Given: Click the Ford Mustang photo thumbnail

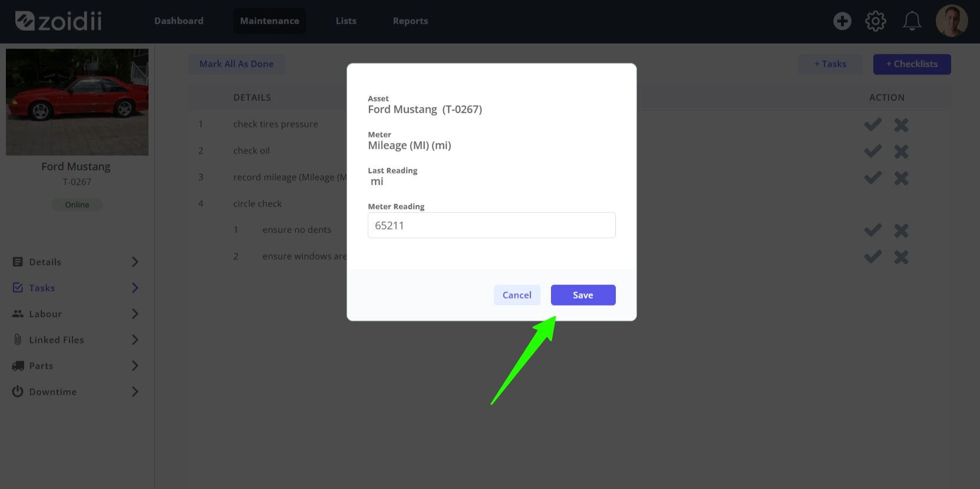Looking at the screenshot, I should (x=77, y=102).
